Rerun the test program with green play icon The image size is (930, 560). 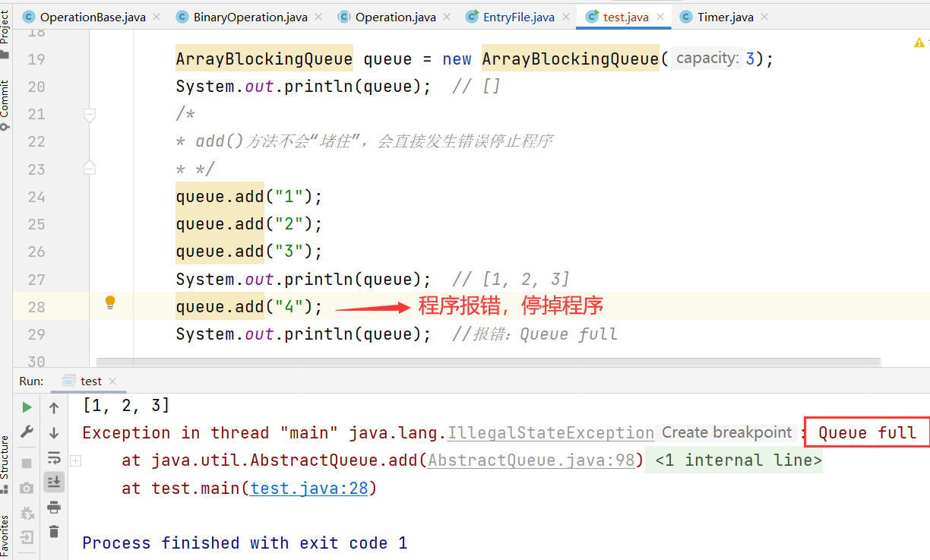(27, 407)
